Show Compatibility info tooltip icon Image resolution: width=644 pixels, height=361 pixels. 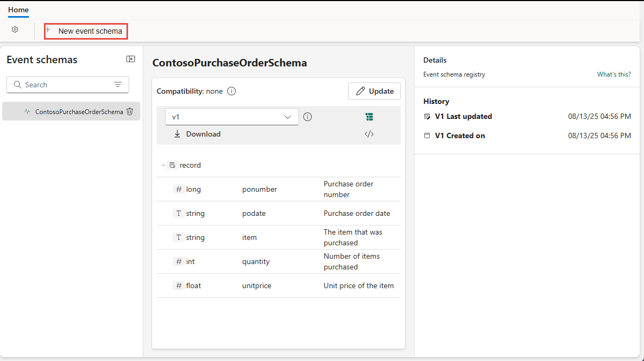231,91
